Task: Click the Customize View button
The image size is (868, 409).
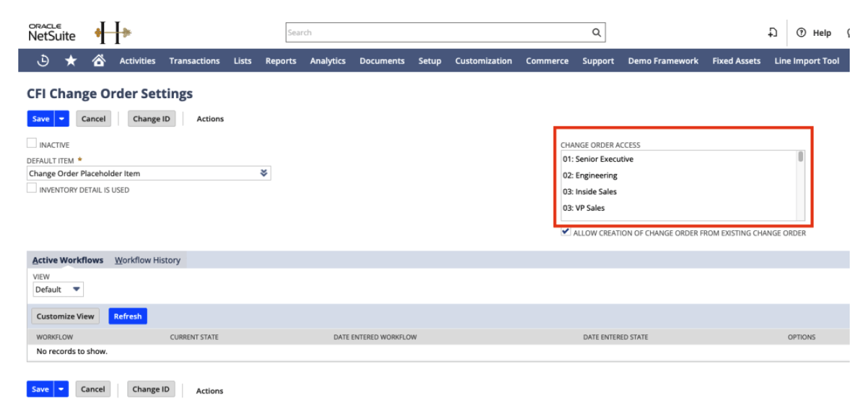Action: pos(66,316)
